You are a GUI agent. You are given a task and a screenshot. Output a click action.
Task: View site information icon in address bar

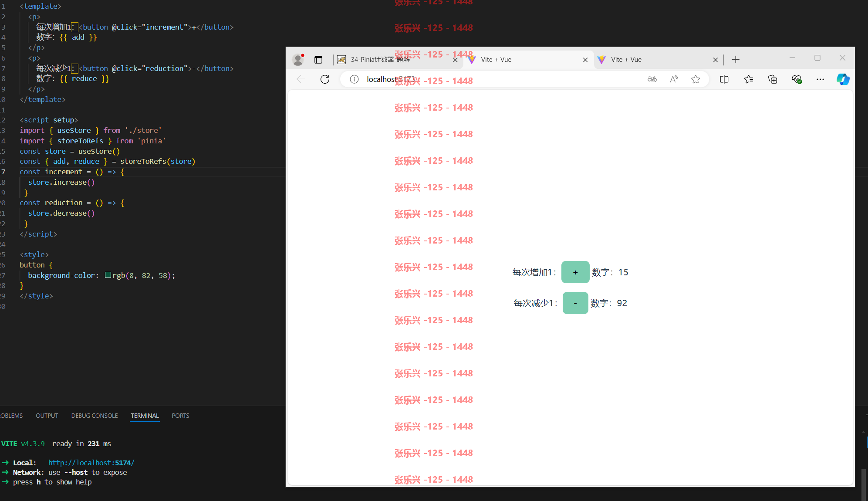(x=354, y=79)
